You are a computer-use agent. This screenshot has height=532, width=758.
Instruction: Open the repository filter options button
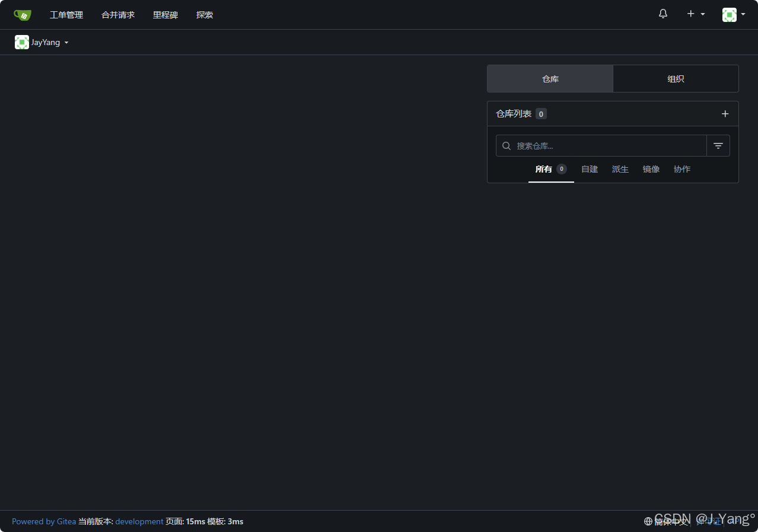pyautogui.click(x=718, y=145)
